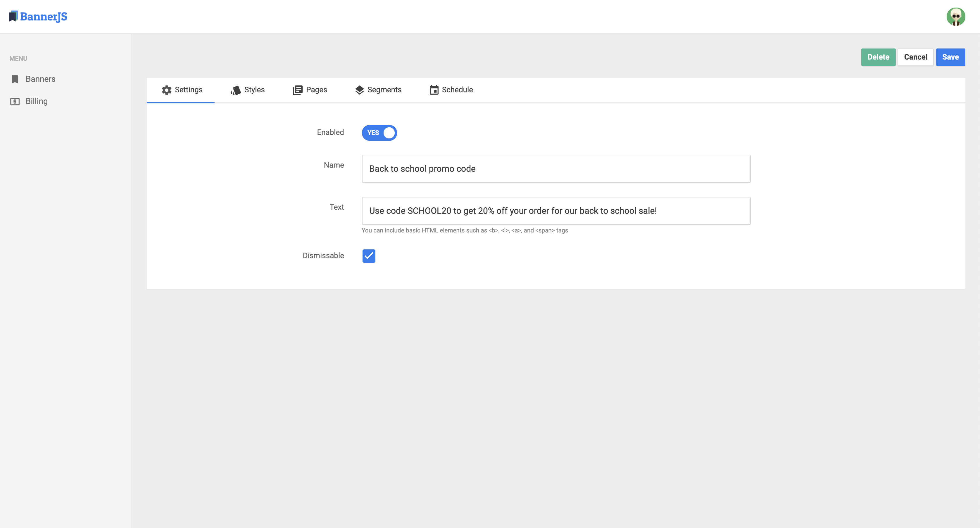Viewport: 980px width, 528px height.
Task: Click the Banners bookmark icon in sidebar
Action: pos(15,79)
